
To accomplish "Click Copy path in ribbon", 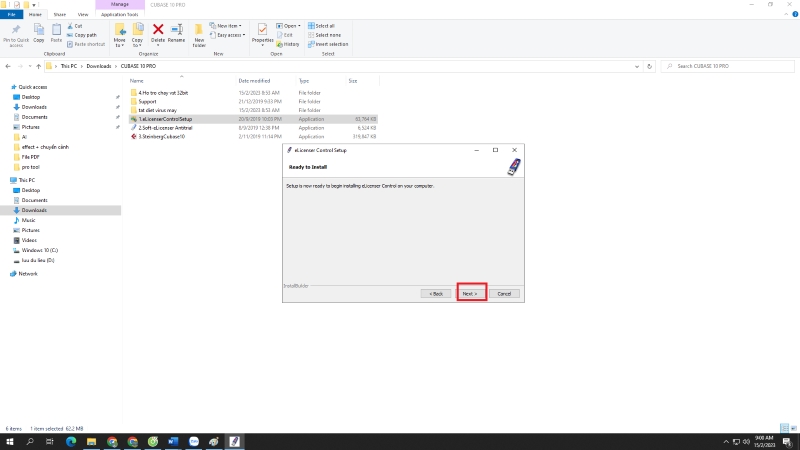I will click(82, 35).
